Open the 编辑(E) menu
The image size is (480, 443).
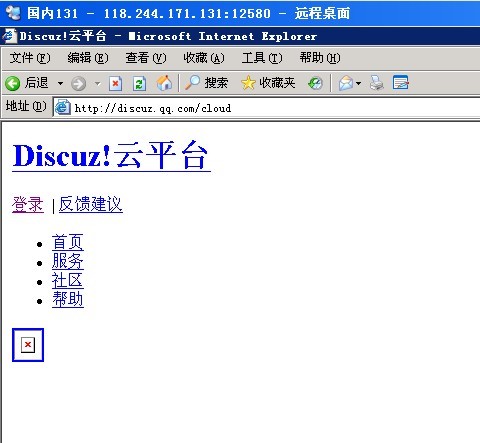88,58
